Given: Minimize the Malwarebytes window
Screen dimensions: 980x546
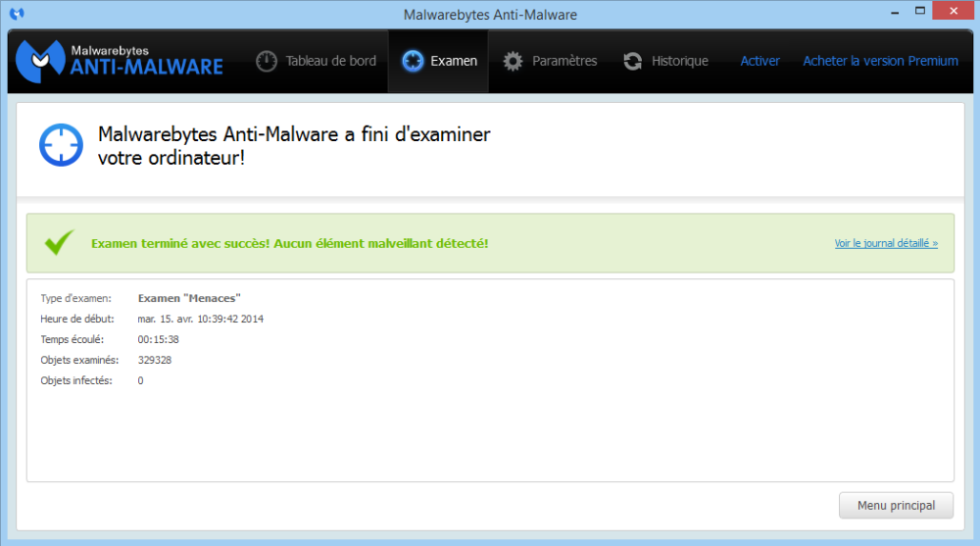Looking at the screenshot, I should 895,11.
